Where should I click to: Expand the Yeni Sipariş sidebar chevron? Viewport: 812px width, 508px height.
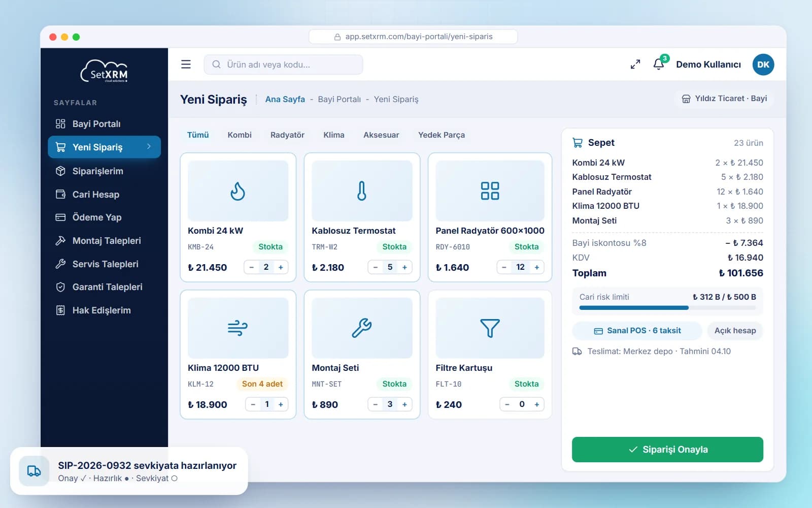click(x=149, y=146)
